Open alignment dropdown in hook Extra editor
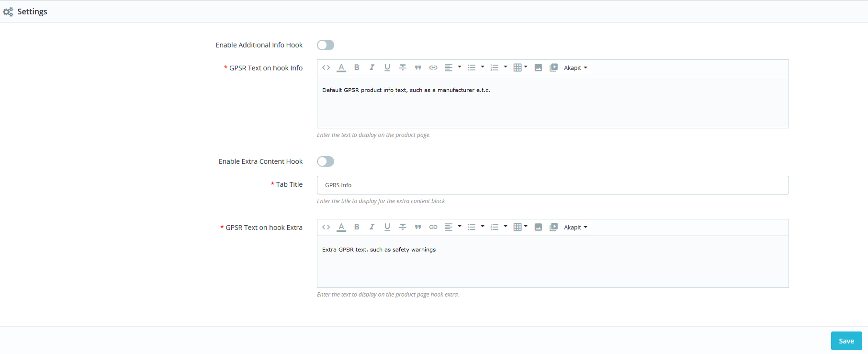 click(452, 227)
